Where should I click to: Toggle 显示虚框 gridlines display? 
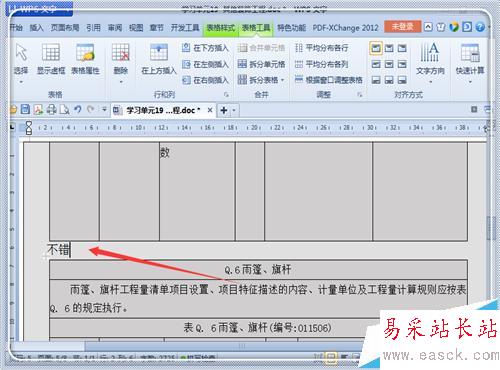51,58
